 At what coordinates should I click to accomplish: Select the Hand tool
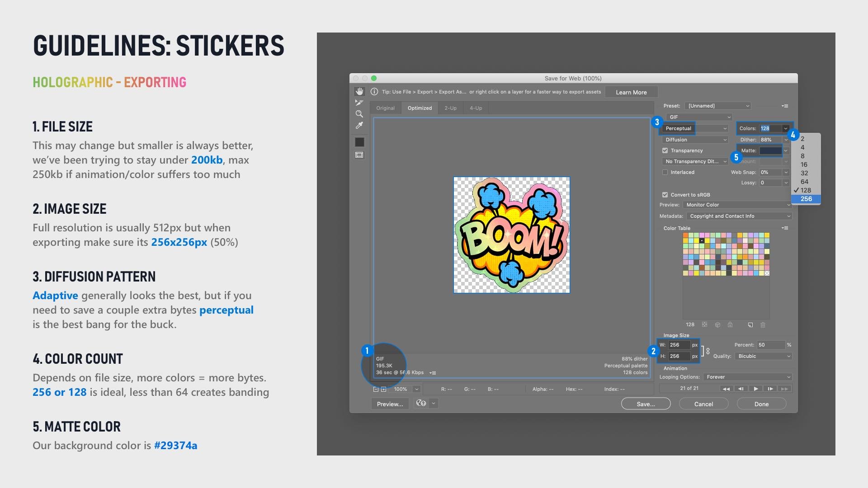pos(359,91)
